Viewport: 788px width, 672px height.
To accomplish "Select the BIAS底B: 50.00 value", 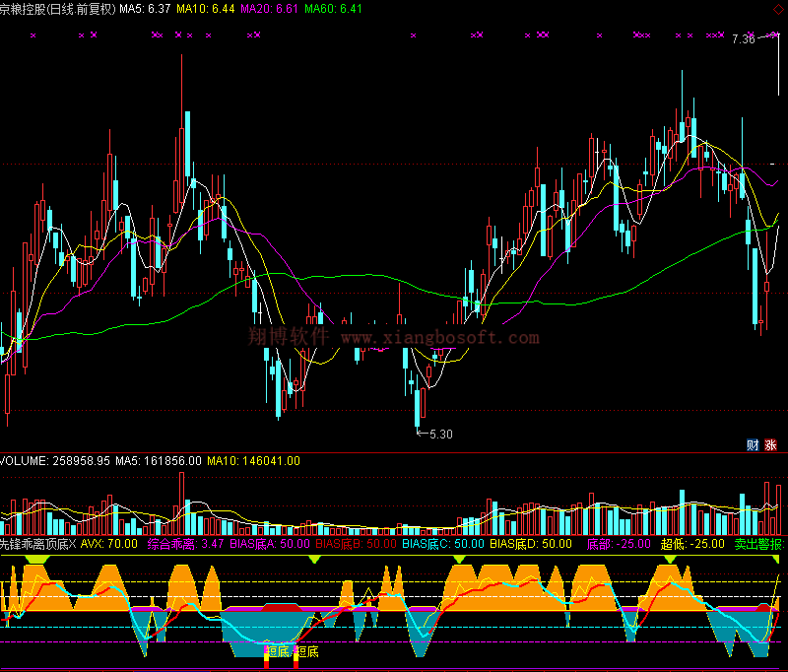I will (x=356, y=544).
